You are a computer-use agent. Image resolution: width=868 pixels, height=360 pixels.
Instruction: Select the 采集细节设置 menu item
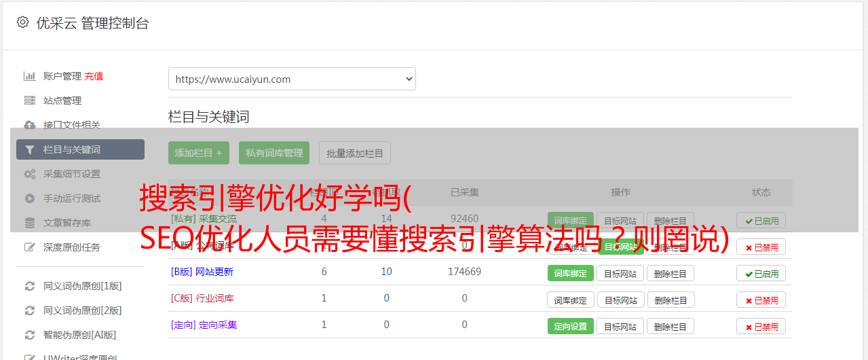72,174
